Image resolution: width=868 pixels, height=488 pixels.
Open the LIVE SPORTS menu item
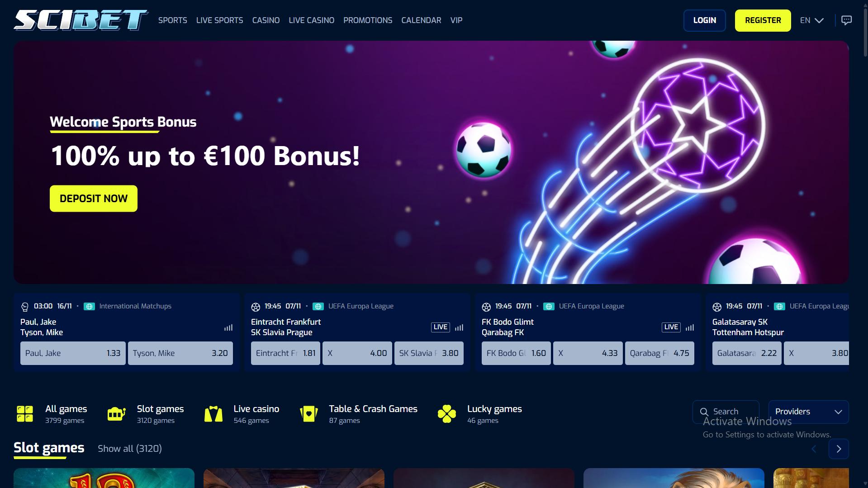[x=219, y=20]
